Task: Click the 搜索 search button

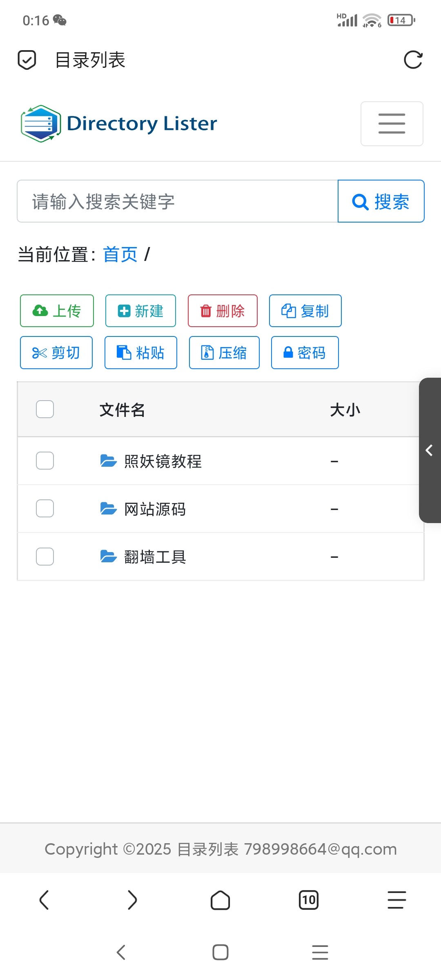Action: 381,201
